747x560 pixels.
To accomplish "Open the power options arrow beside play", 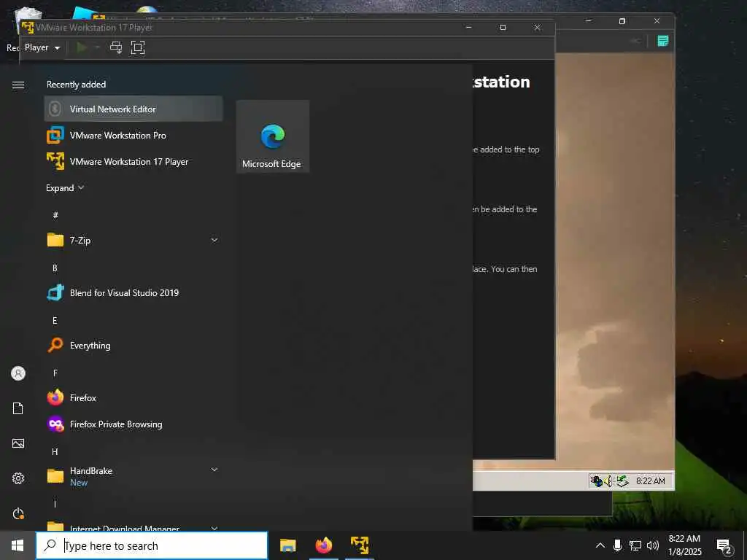I will (98, 47).
